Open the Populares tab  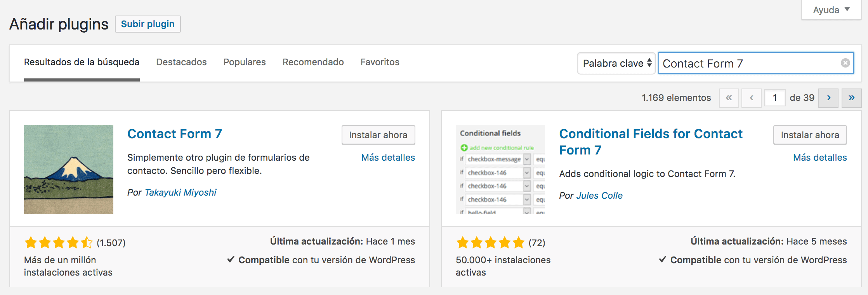[x=245, y=62]
